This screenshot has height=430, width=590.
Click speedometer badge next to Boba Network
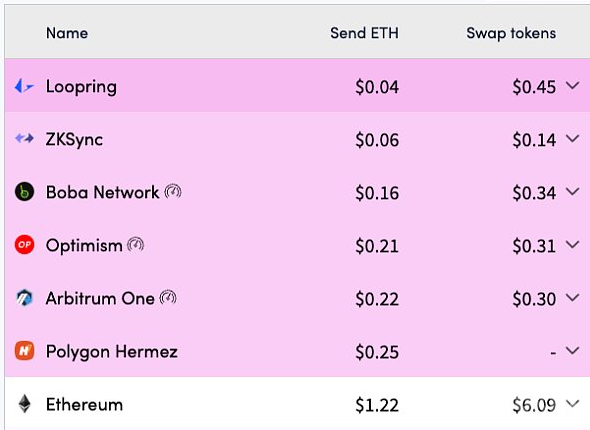pos(173,191)
